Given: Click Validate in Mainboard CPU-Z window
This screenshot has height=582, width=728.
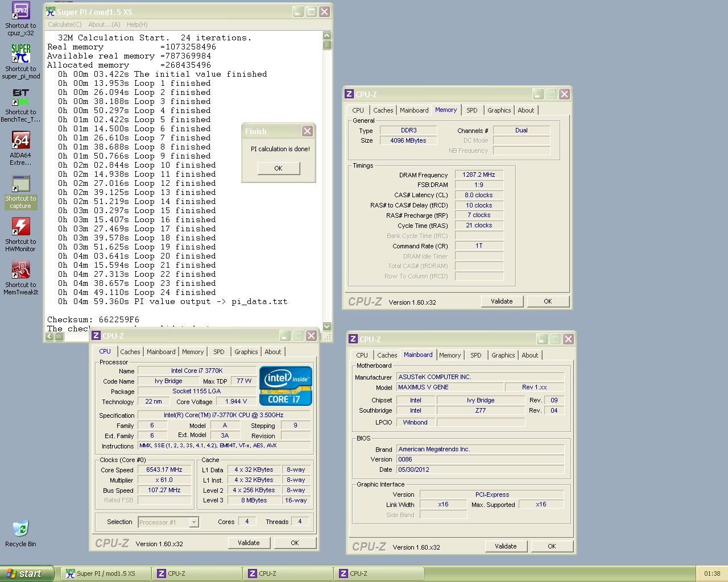Looking at the screenshot, I should [506, 546].
